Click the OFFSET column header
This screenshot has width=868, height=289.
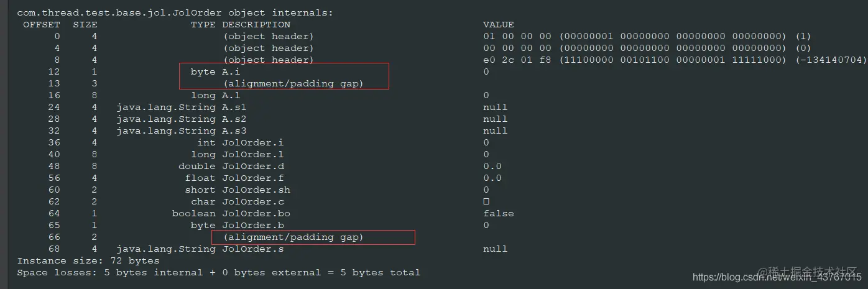coord(42,25)
